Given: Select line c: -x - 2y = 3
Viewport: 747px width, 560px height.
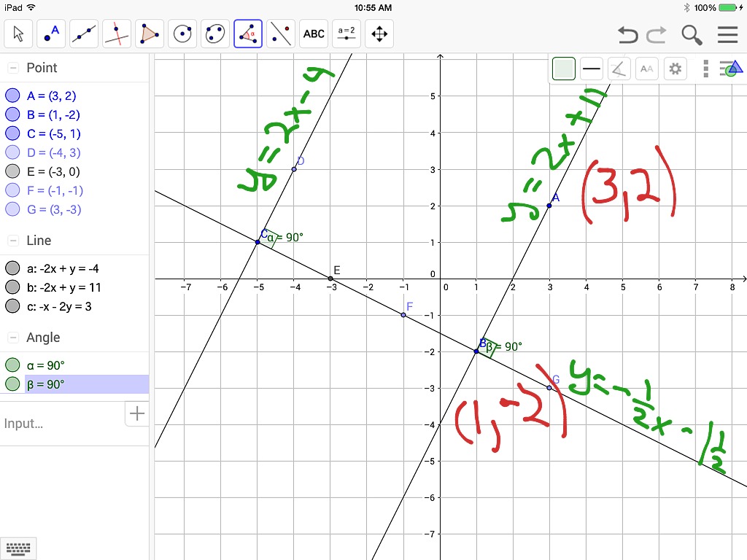Looking at the screenshot, I should [x=59, y=307].
